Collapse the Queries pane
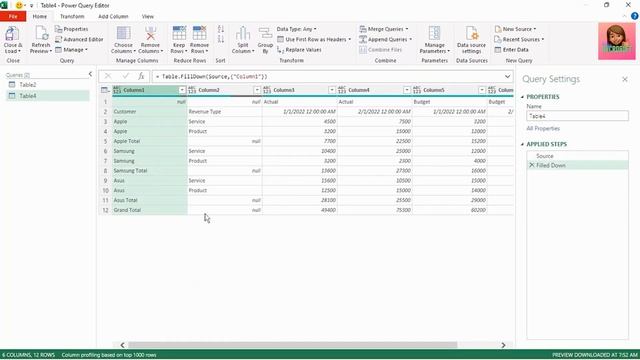The width and height of the screenshot is (640, 360). click(x=90, y=74)
